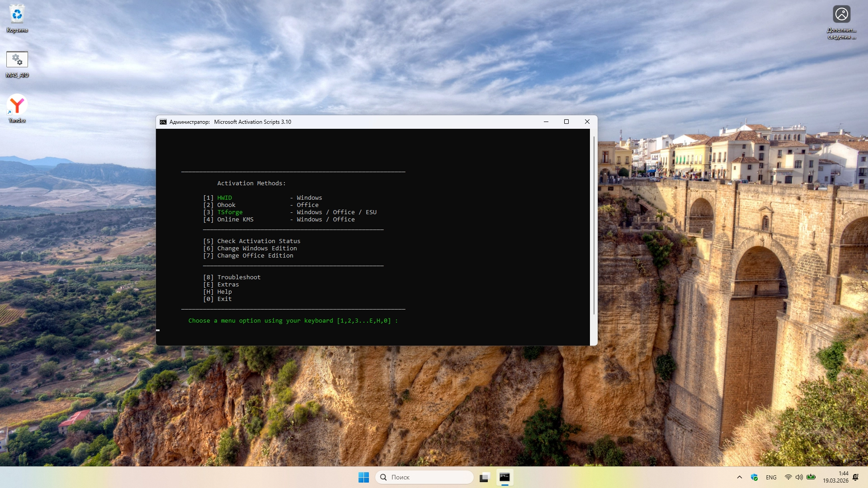Open notifications bell icon in the tray
Image resolution: width=868 pixels, height=488 pixels.
[855, 477]
